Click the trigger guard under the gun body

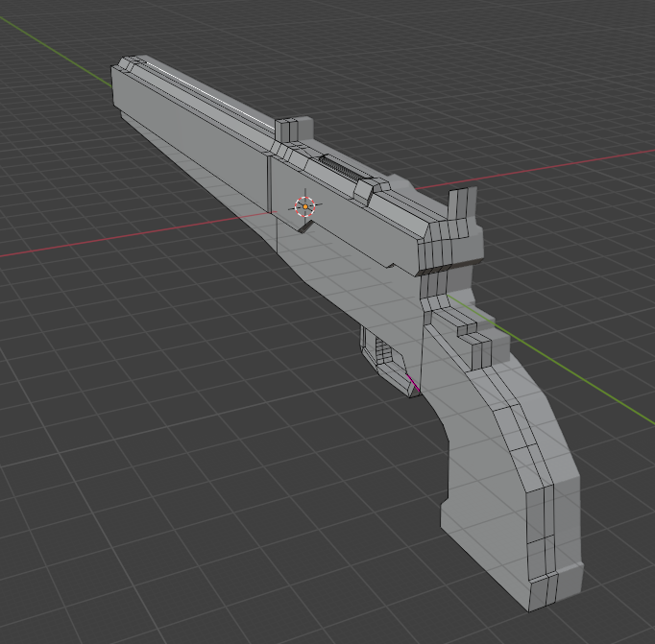click(x=389, y=361)
